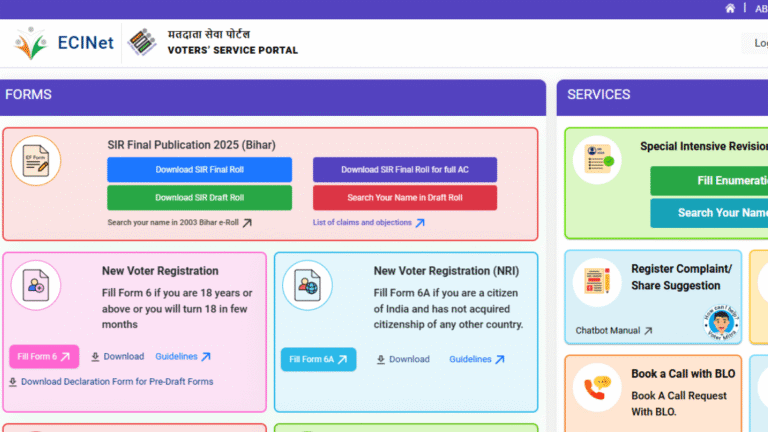This screenshot has height=432, width=768.
Task: Click the New Voter Registration icon
Action: (36, 285)
